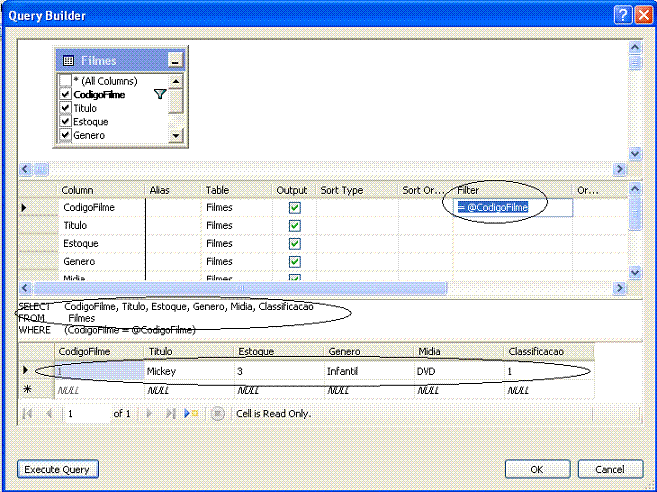Click the Filter column header
This screenshot has height=492, width=657.
pos(512,190)
